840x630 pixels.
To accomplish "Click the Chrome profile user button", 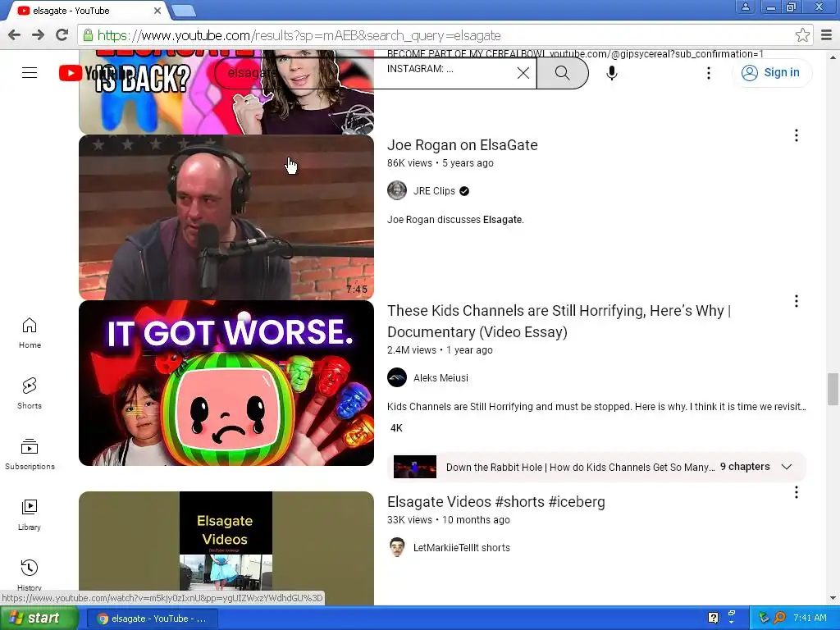I will point(745,7).
